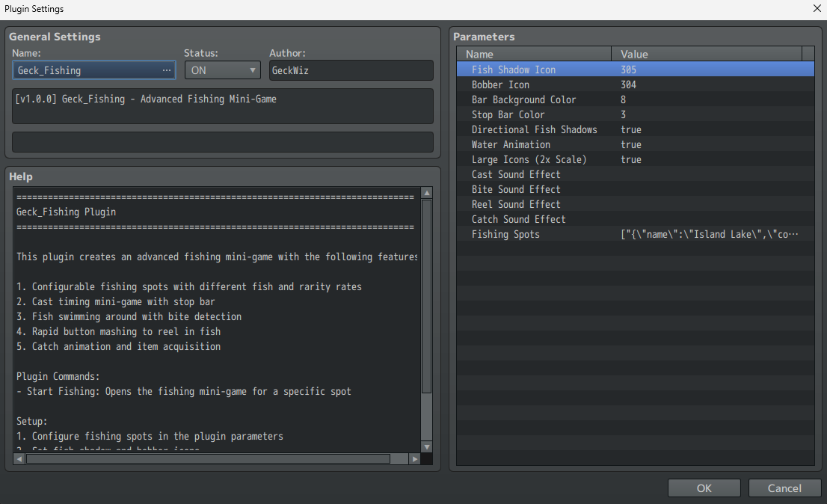Click the "Start Fishing" command line in Help
Viewport: 827px width, 504px height.
click(183, 391)
